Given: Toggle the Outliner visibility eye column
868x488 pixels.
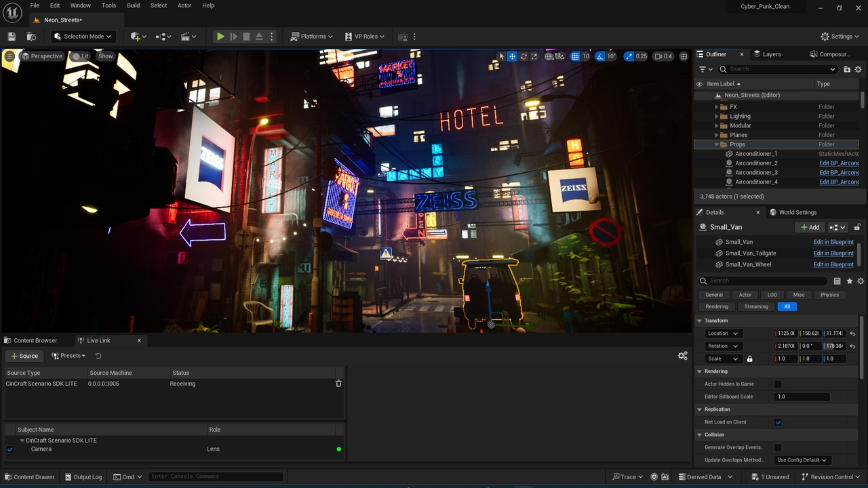Looking at the screenshot, I should [x=699, y=84].
